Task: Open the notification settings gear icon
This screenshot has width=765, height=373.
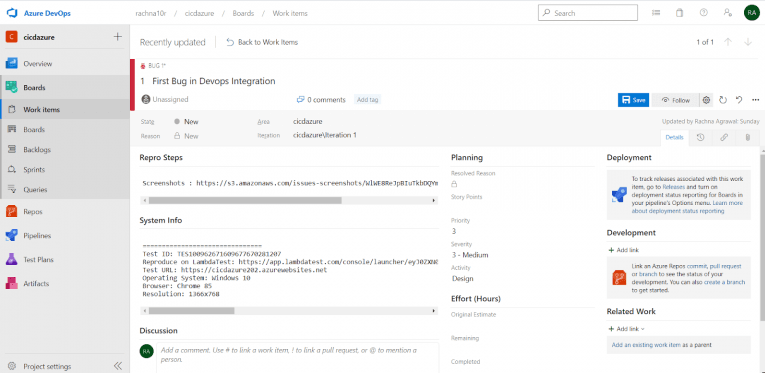Action: pyautogui.click(x=706, y=100)
